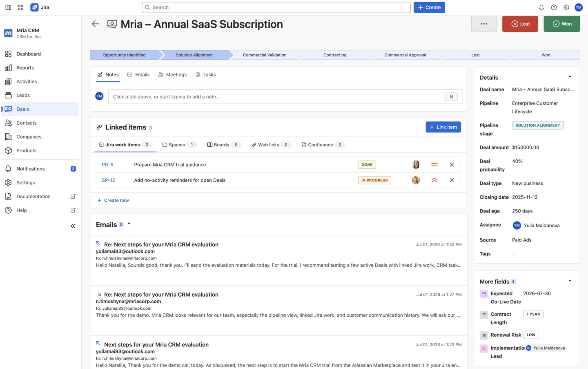
Task: Open the notifications bell in top bar
Action: 541,7
